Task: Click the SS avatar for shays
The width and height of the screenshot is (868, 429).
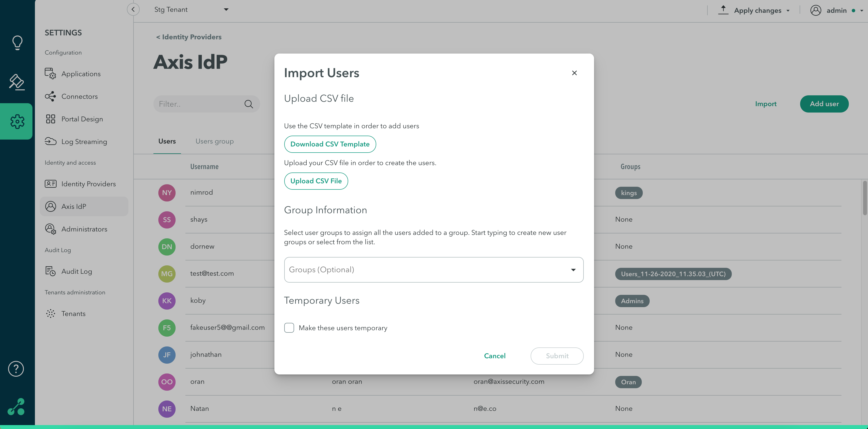Action: (167, 220)
